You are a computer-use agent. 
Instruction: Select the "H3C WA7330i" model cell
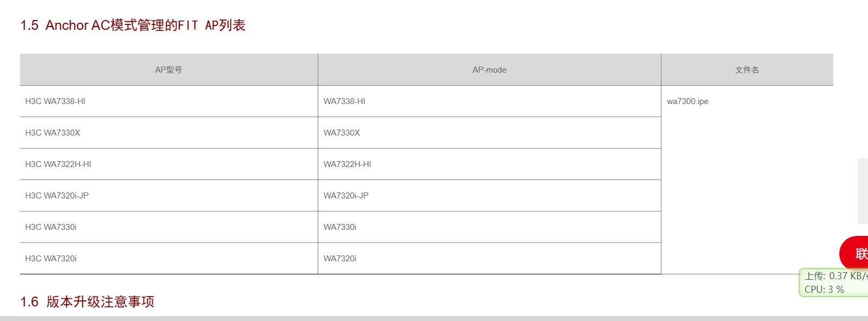tap(51, 227)
